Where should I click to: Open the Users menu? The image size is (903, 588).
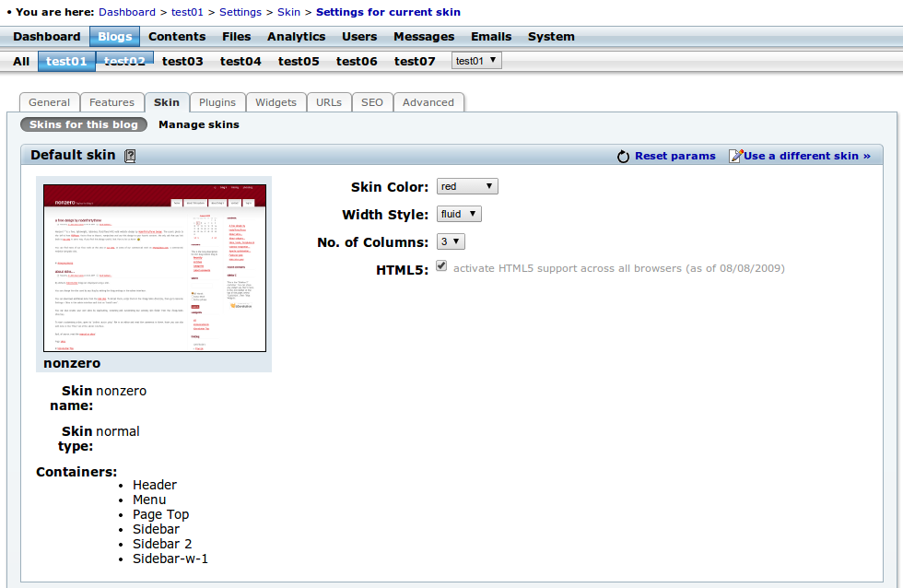359,36
